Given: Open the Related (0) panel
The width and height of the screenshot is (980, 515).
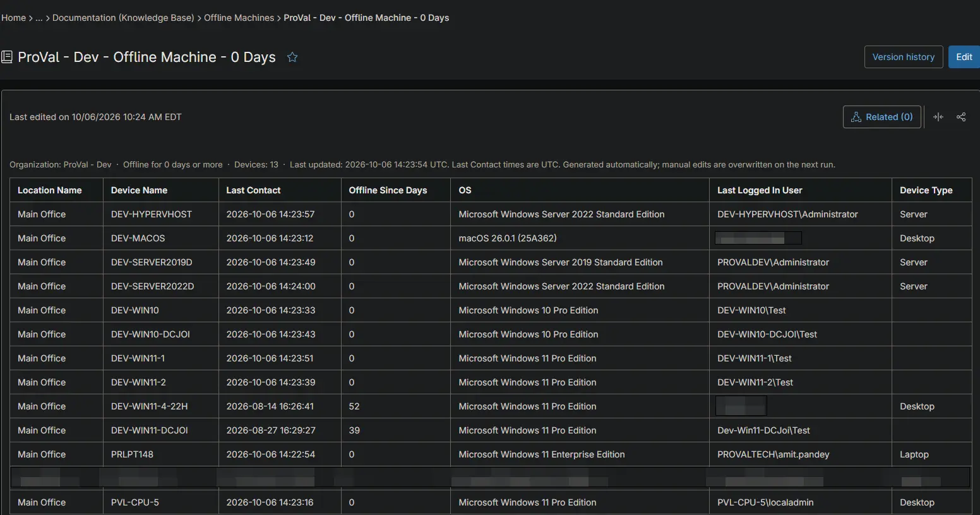Looking at the screenshot, I should [x=882, y=117].
